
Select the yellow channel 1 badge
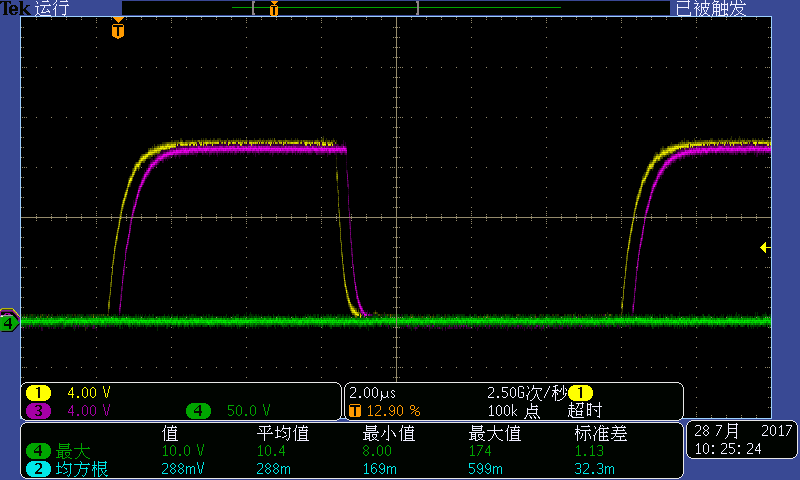coord(38,393)
